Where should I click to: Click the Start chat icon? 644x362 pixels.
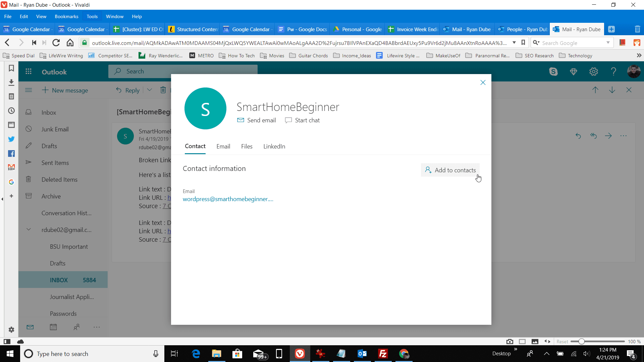click(288, 120)
